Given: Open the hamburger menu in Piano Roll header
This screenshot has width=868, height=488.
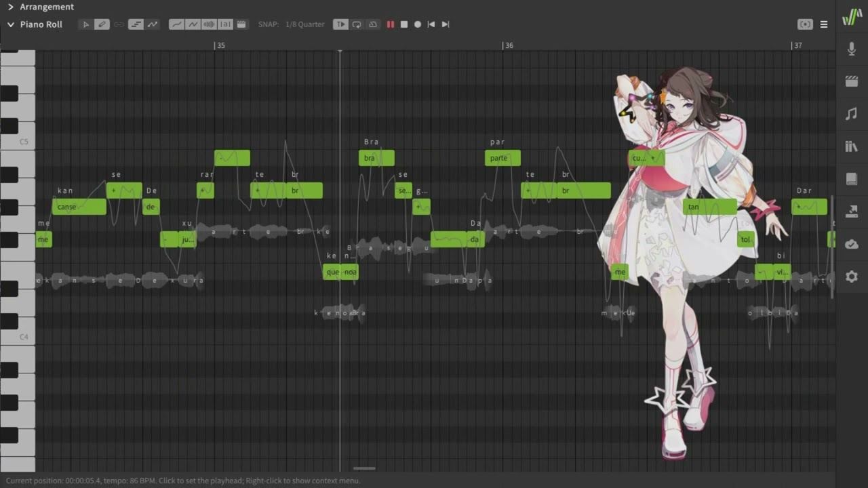Looking at the screenshot, I should click(824, 24).
